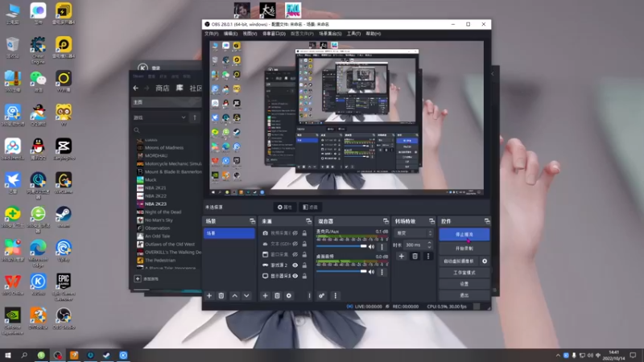Open OBS Studio desktop shortcut icon
Screen dimensions: 644x362
pyautogui.click(x=64, y=319)
